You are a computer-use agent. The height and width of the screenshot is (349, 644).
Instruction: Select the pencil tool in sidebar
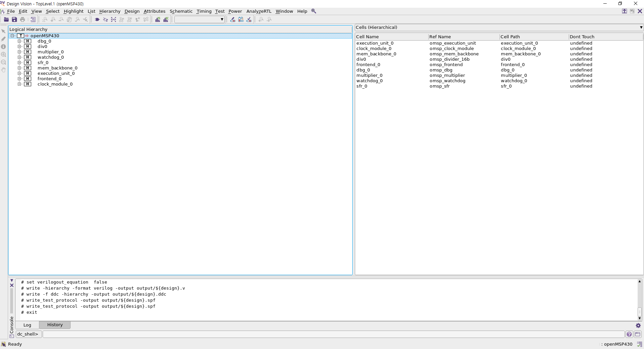3,39
